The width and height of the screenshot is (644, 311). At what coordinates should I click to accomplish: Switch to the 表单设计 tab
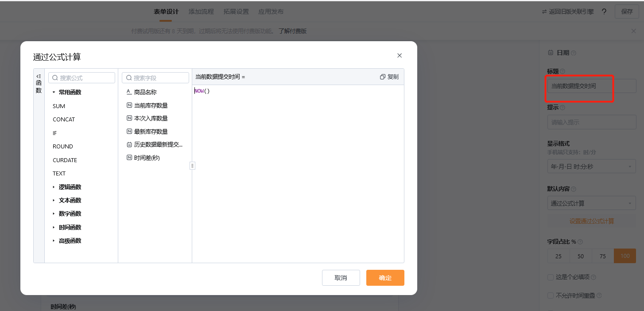pyautogui.click(x=166, y=12)
